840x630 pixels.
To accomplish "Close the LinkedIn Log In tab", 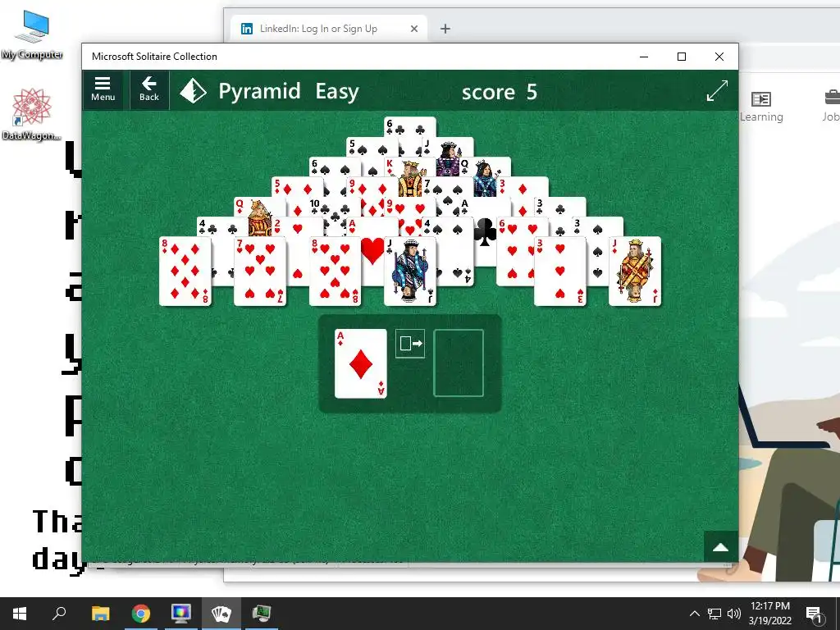I will (414, 29).
